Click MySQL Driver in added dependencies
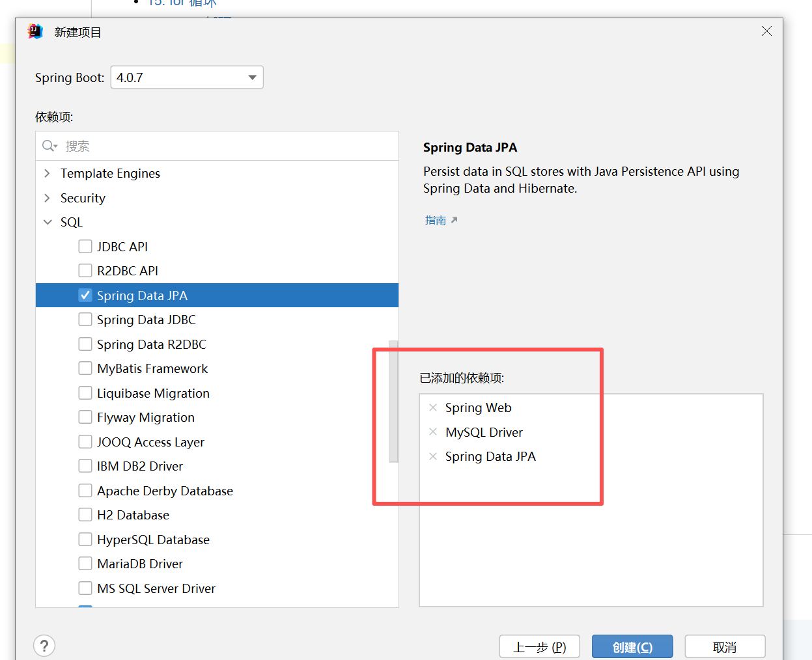812x660 pixels. tap(484, 432)
